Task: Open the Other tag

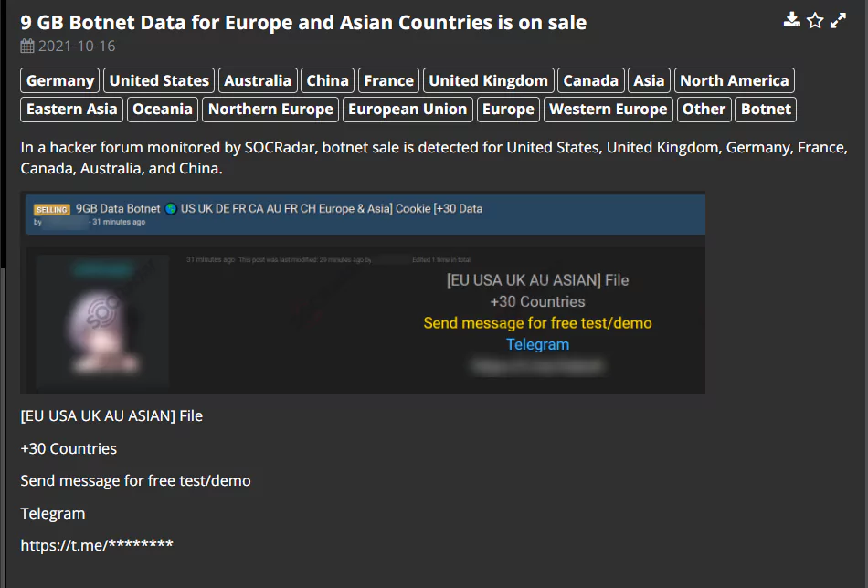Action: coord(704,110)
